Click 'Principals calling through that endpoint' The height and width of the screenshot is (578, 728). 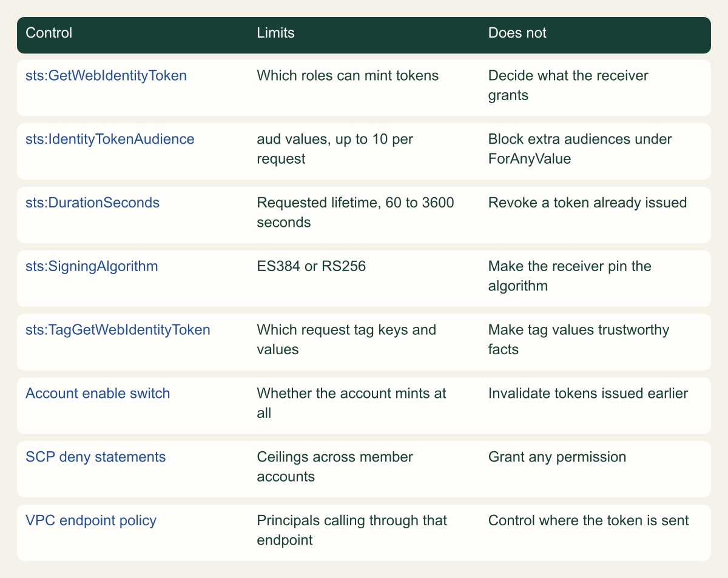pos(352,529)
